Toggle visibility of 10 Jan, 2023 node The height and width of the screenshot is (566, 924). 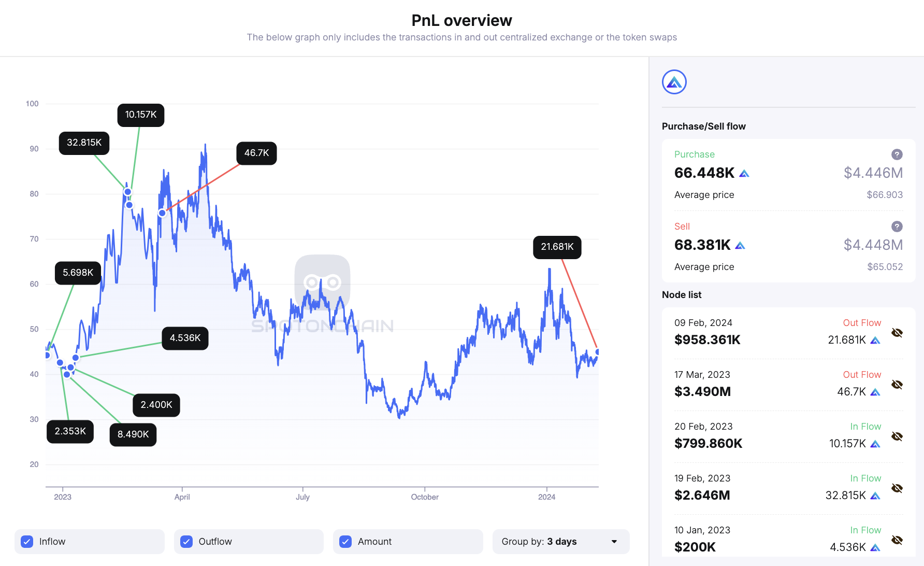pyautogui.click(x=897, y=540)
